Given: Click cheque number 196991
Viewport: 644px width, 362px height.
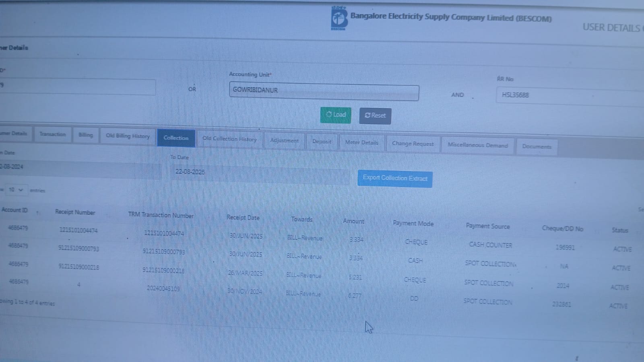Looking at the screenshot, I should click(565, 247).
